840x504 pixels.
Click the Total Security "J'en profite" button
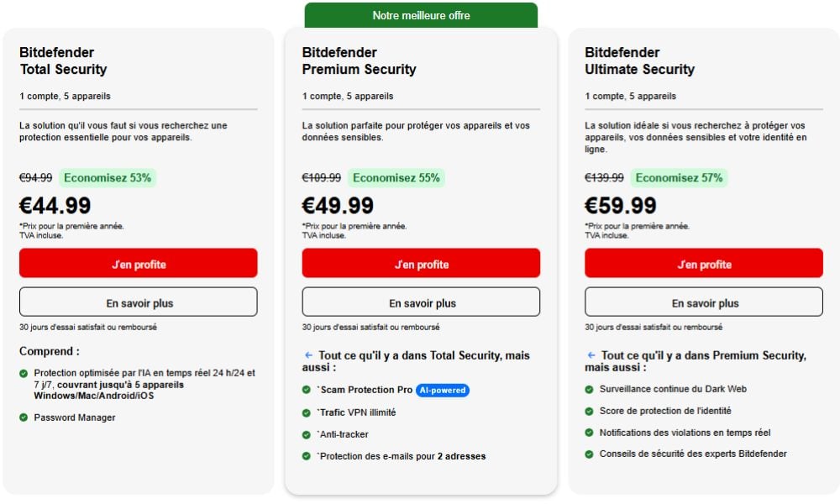[x=139, y=264]
